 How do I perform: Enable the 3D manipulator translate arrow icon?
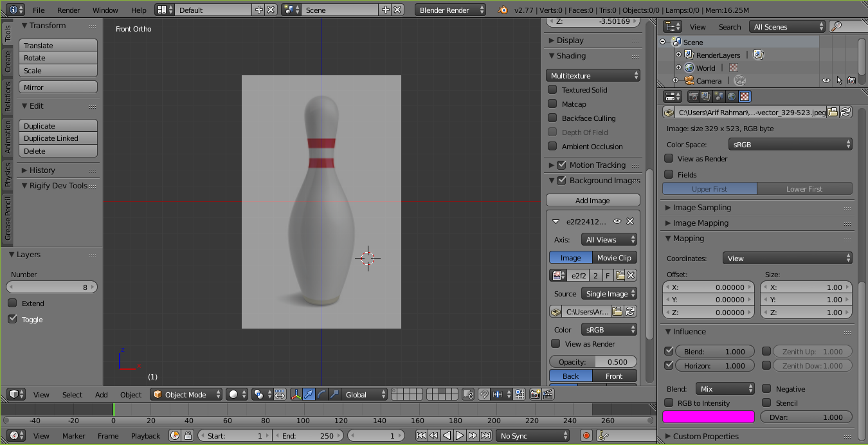click(x=309, y=394)
